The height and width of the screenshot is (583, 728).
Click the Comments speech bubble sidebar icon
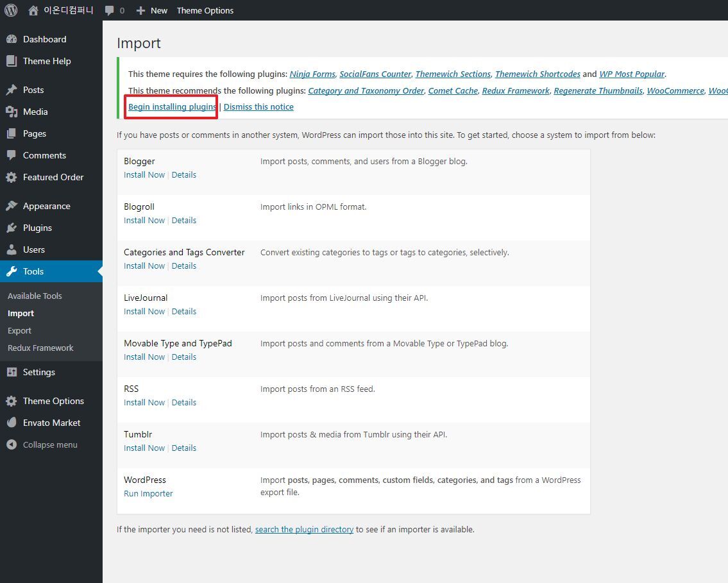point(12,155)
